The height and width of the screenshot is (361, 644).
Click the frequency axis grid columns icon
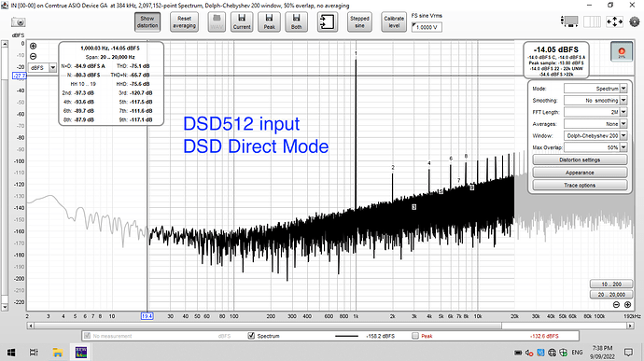593,21
